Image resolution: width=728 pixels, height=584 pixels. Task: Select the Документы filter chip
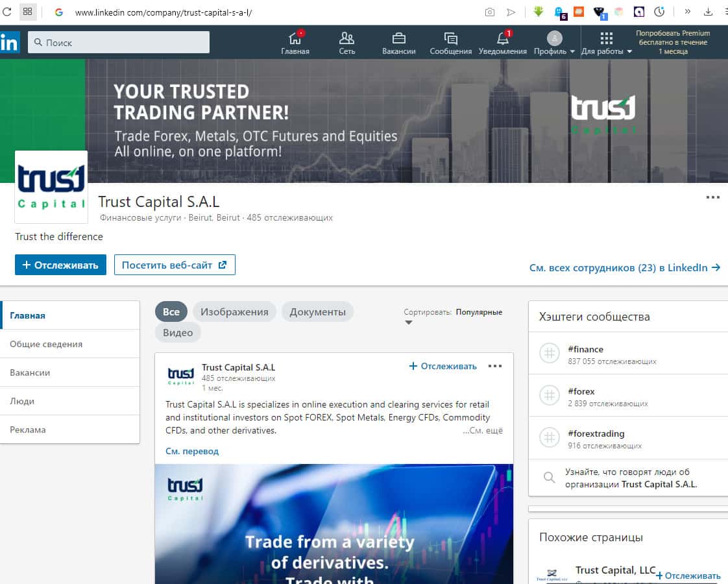pyautogui.click(x=317, y=311)
